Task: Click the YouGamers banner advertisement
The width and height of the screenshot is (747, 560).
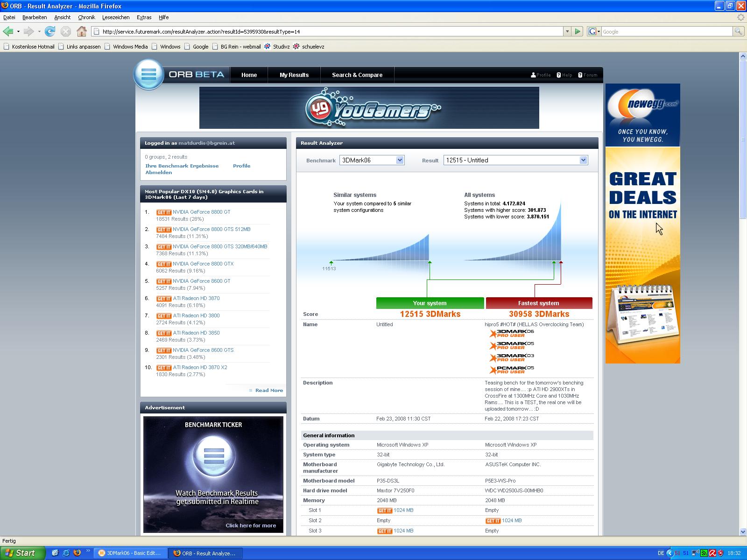Action: point(369,108)
